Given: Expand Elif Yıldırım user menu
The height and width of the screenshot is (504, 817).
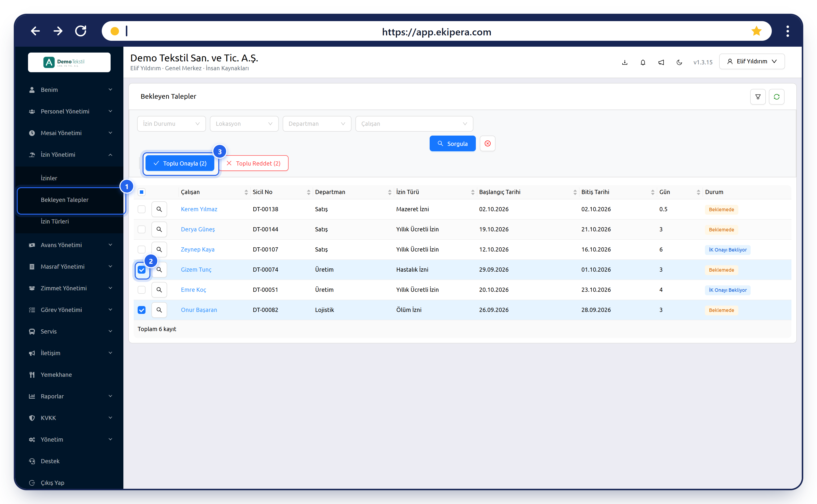Looking at the screenshot, I should click(752, 61).
